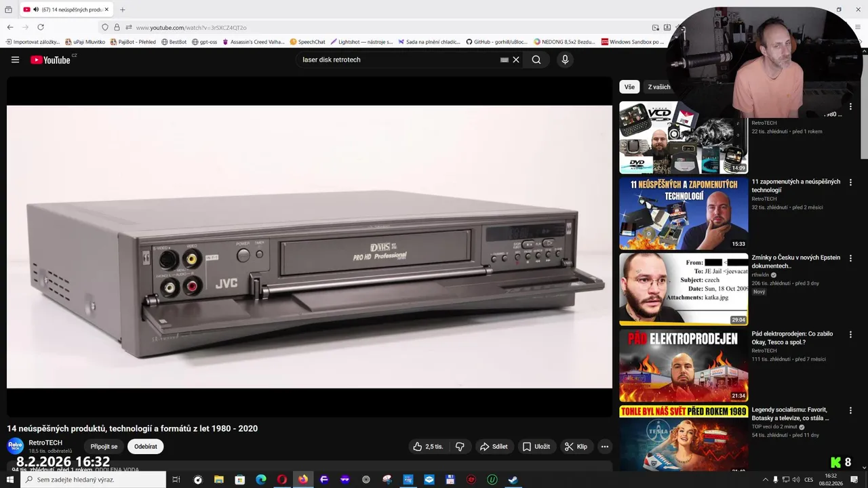Open 'PajiBot - Přehled' bookmark
The image size is (868, 488).
(x=133, y=42)
